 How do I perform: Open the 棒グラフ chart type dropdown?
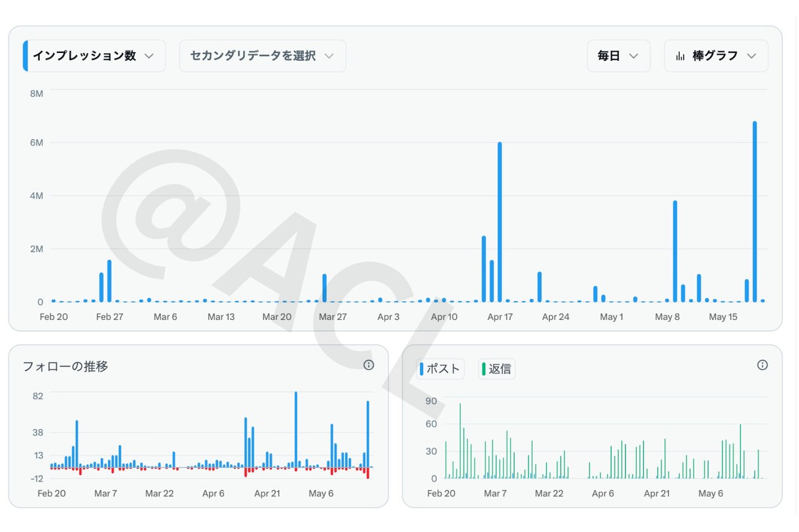[x=716, y=56]
